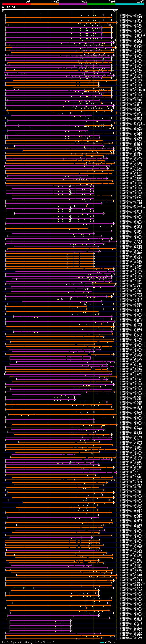Select hit label UniRef100_C5P993
Screen dimensions: 146x644
131,180
